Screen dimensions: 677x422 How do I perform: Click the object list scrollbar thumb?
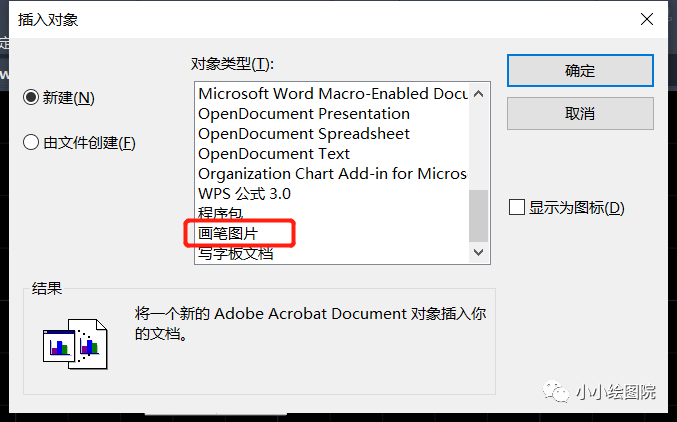click(x=478, y=216)
